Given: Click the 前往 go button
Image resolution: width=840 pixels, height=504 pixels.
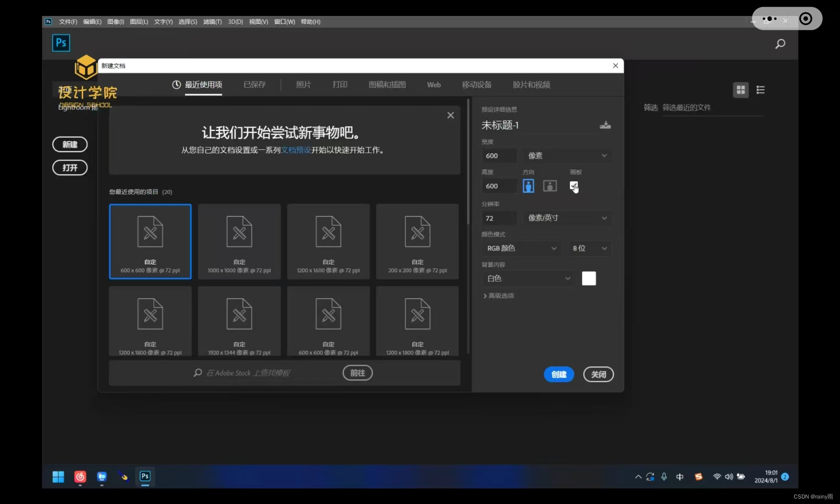Looking at the screenshot, I should click(x=357, y=373).
